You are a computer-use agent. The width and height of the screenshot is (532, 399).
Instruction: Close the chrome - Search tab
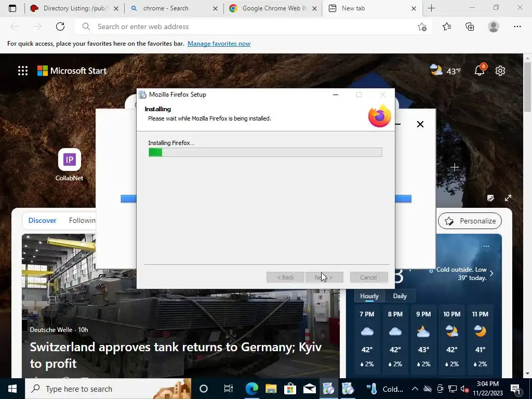[x=215, y=8]
